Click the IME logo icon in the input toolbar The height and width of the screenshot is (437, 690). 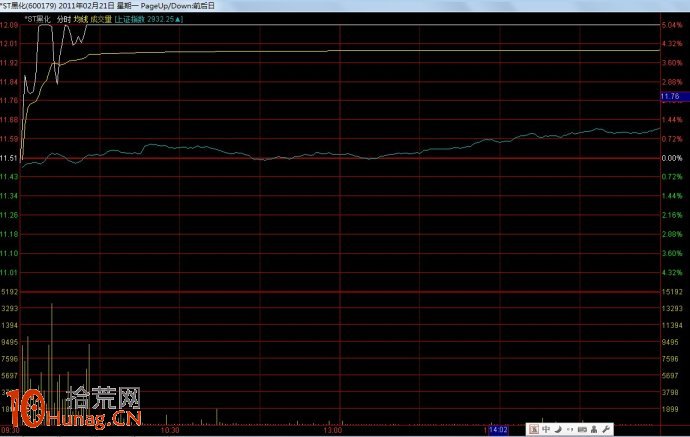[535, 429]
